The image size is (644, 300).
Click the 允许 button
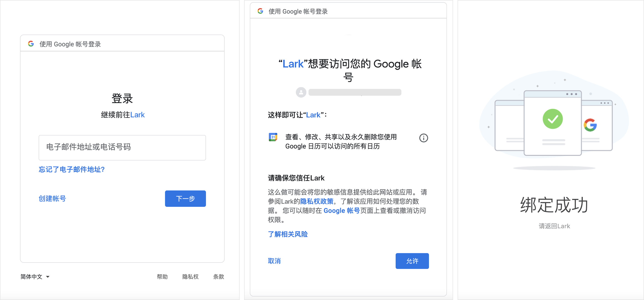pos(412,261)
